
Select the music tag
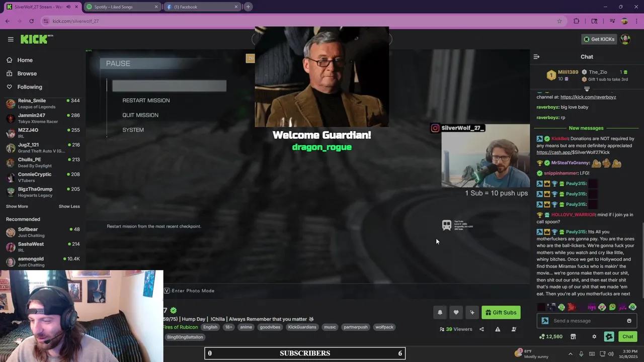pos(330,327)
